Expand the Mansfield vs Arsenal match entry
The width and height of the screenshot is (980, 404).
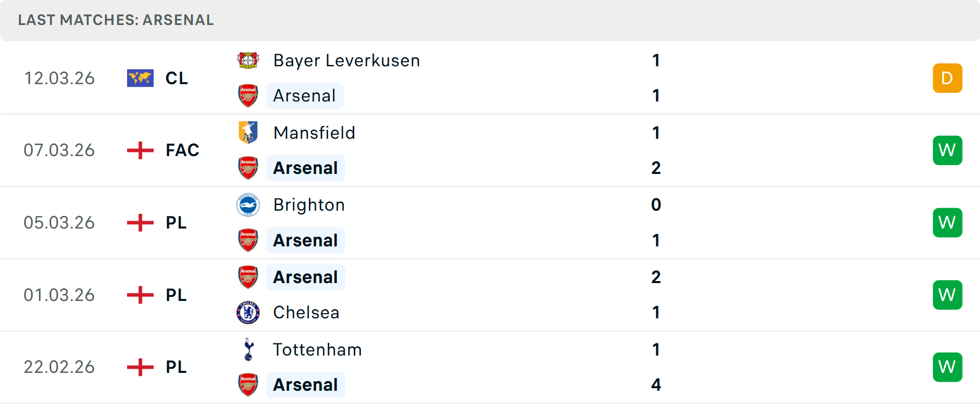(510, 150)
